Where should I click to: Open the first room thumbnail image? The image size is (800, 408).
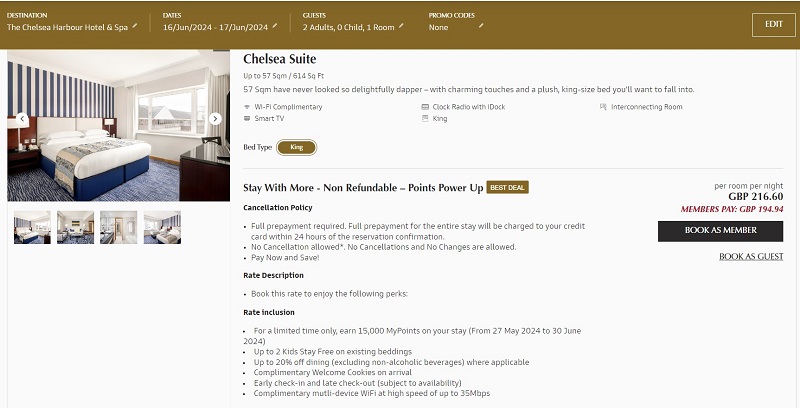(32, 227)
